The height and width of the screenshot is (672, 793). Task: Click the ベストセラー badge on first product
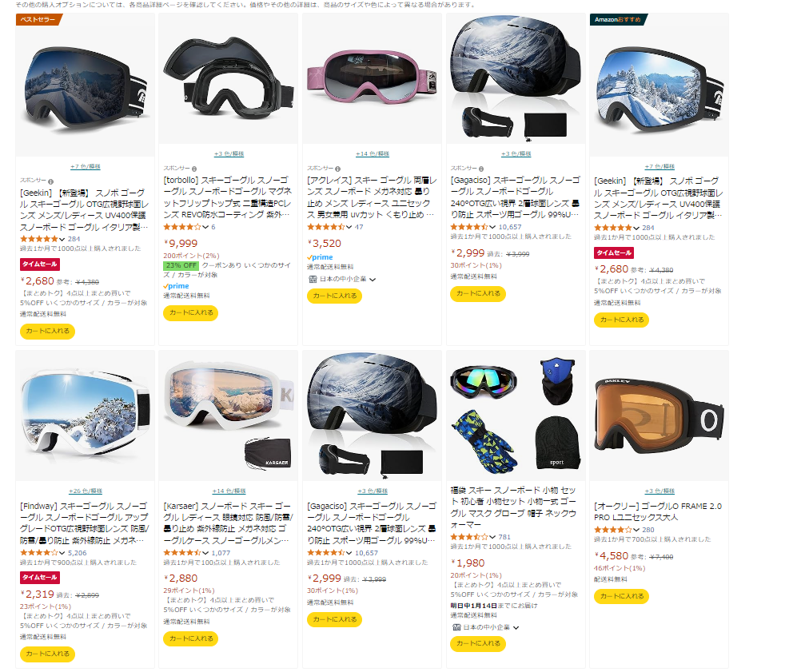[x=38, y=20]
